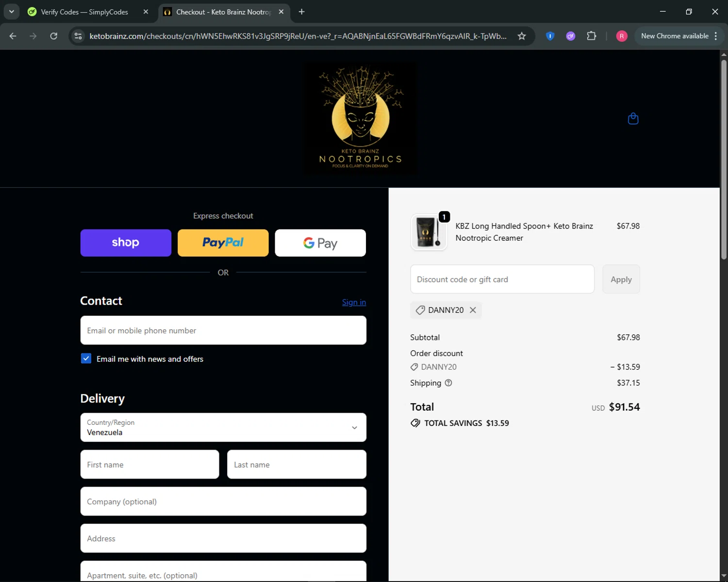Image resolution: width=728 pixels, height=582 pixels.
Task: Click the scrollbar up arrow
Action: click(724, 54)
